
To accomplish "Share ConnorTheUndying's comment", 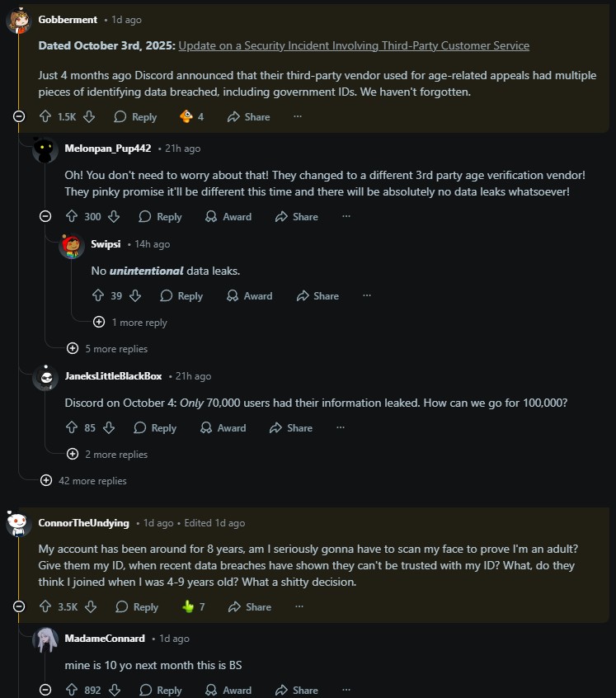I will 248,607.
